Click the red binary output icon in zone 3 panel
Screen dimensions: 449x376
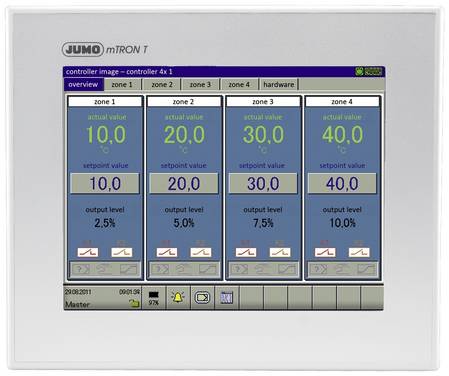point(246,252)
